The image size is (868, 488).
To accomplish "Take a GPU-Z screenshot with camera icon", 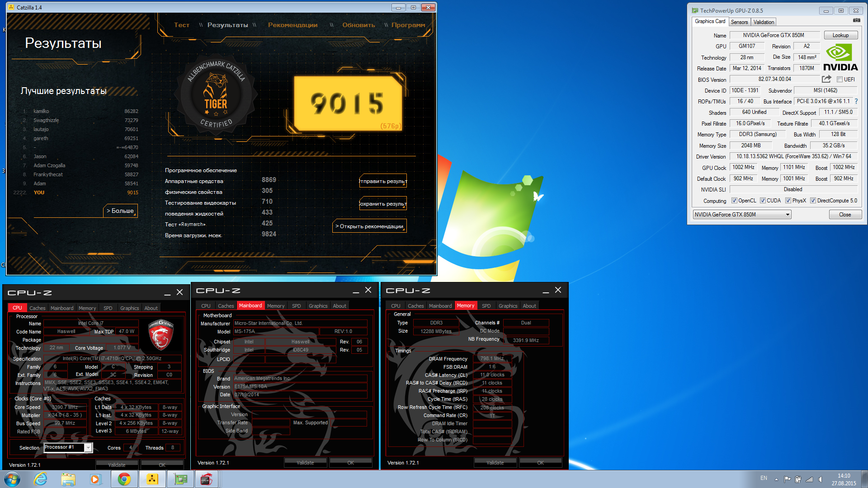I will coord(856,20).
